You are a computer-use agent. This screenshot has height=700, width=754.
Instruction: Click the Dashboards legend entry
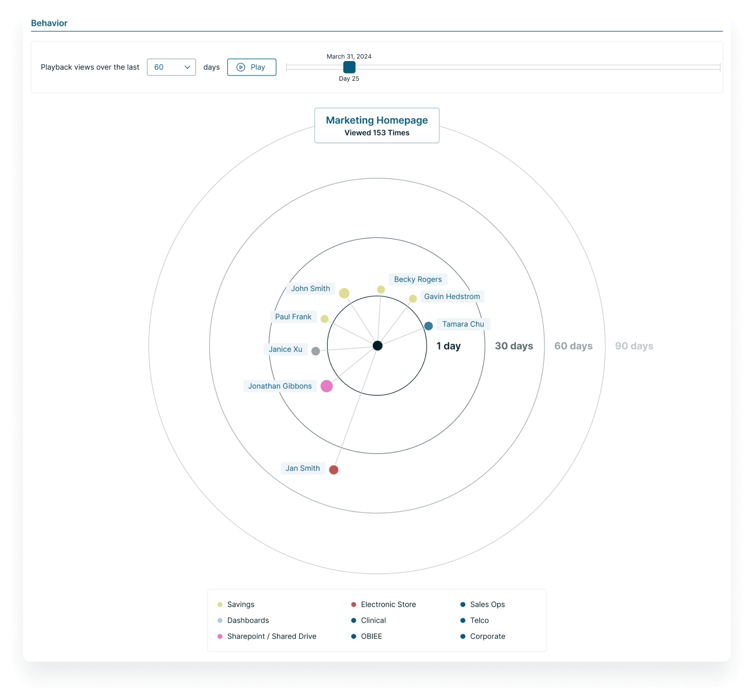point(243,620)
